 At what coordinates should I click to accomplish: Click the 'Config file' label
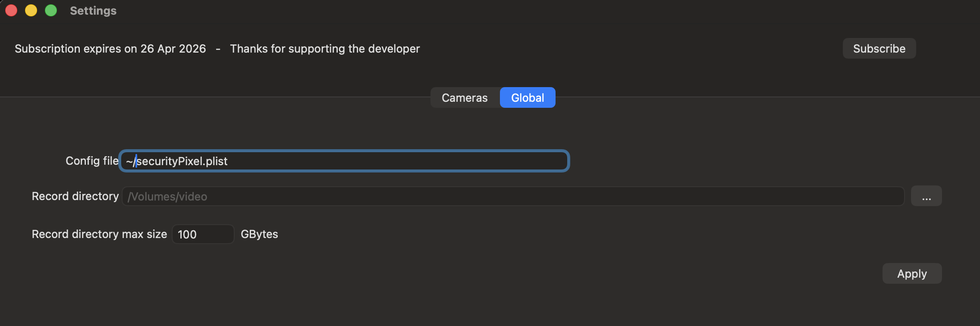pyautogui.click(x=92, y=161)
